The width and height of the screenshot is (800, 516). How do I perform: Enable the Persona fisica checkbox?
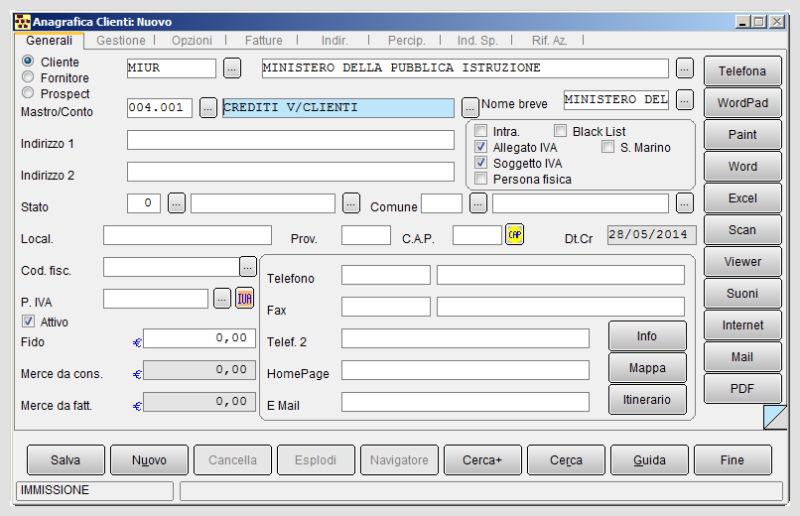pos(481,179)
